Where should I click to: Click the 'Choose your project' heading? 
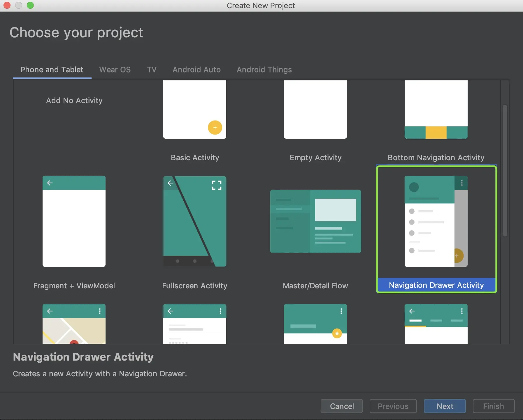point(76,33)
